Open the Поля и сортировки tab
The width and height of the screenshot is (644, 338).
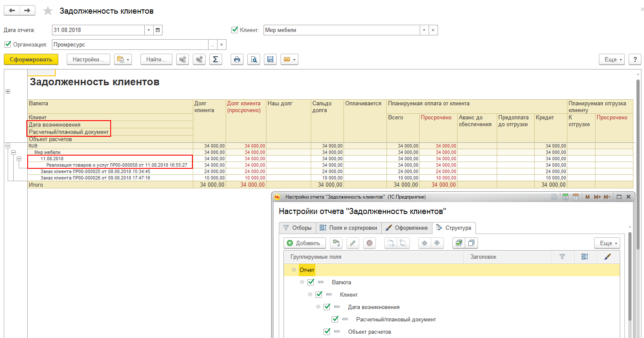[349, 228]
